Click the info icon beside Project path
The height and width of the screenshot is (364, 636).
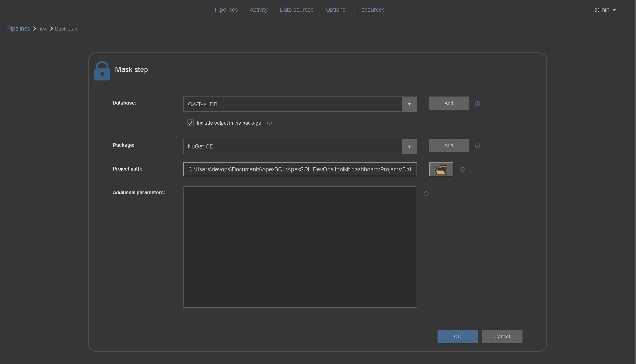(x=463, y=170)
